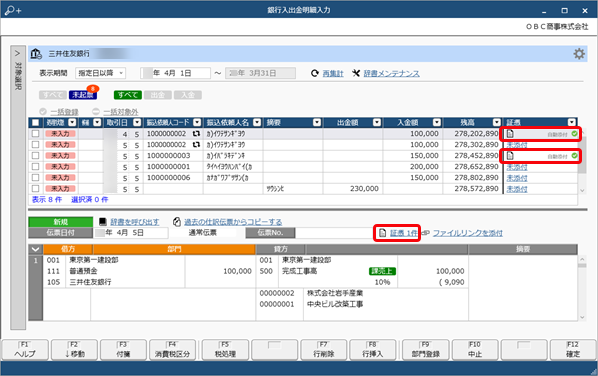Click 過去の仕訳伝票からコピーする link
The image size is (598, 376).
[x=233, y=222]
